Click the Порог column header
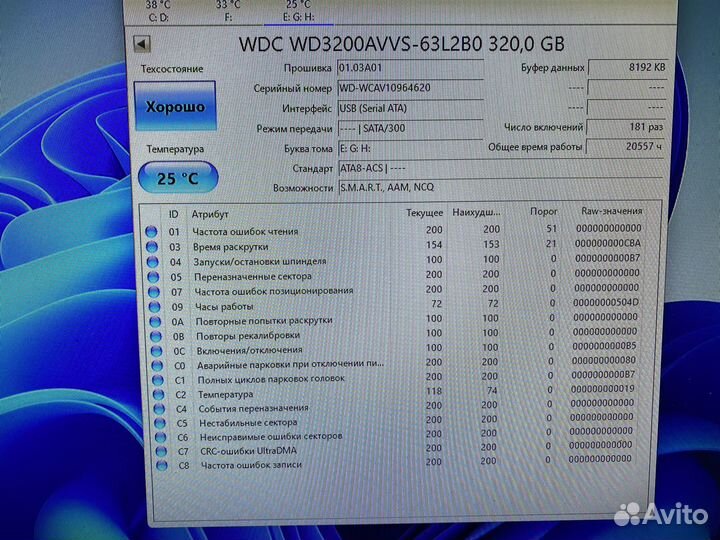The image size is (720, 540). pos(544,212)
